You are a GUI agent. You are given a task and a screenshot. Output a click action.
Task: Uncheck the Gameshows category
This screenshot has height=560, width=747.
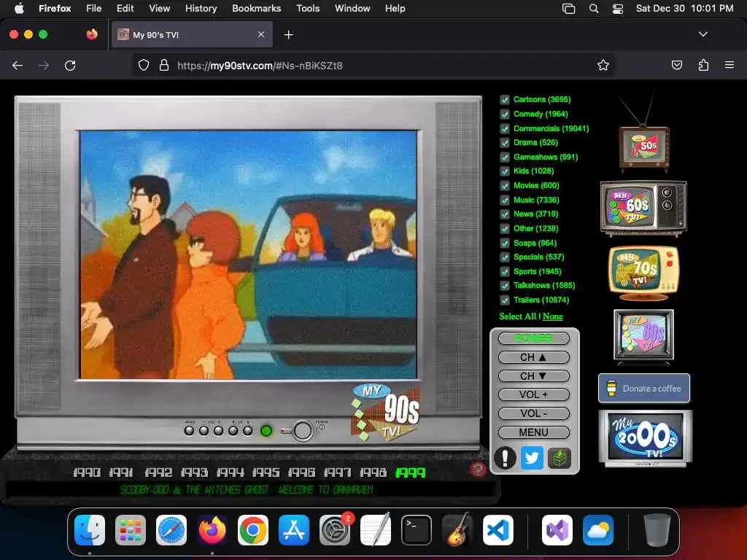tap(505, 157)
